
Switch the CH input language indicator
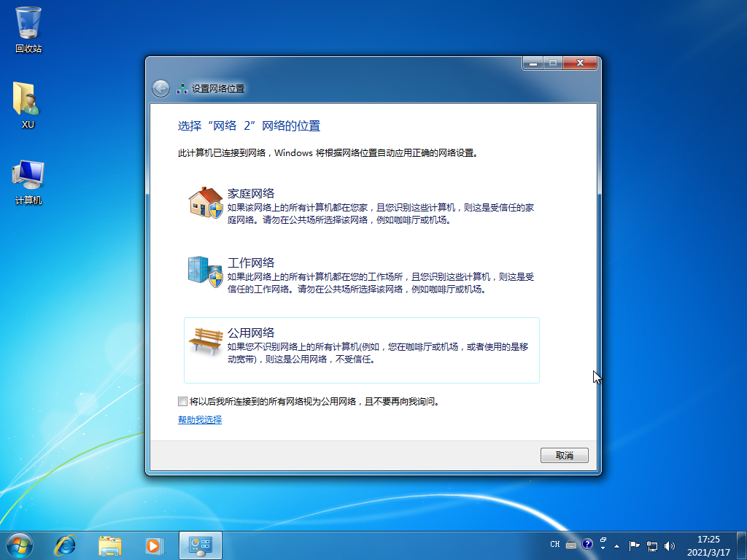coord(555,545)
